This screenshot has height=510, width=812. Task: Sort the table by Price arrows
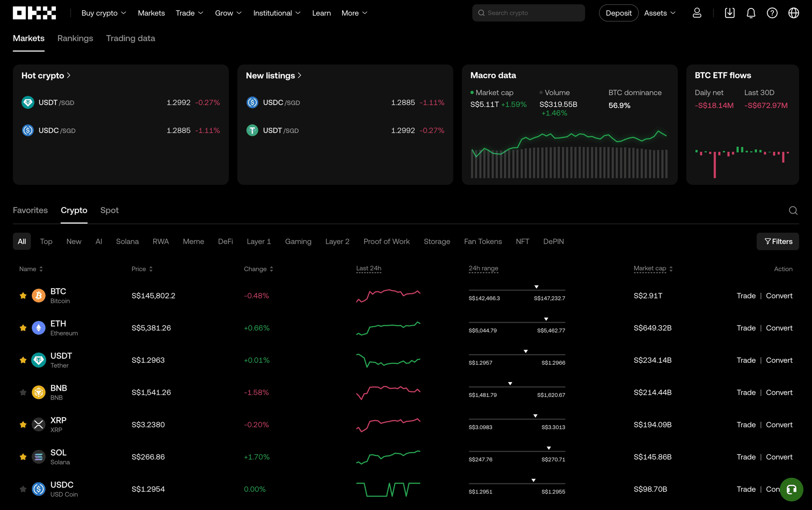click(151, 269)
